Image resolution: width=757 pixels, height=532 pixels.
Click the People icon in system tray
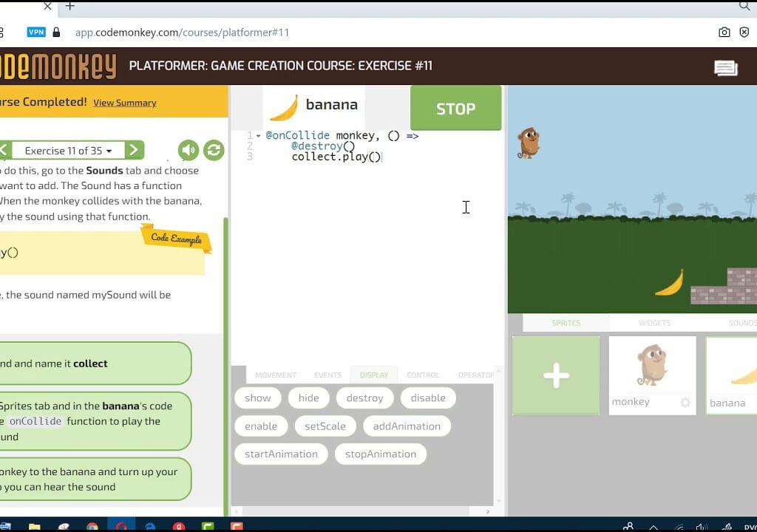[628, 527]
